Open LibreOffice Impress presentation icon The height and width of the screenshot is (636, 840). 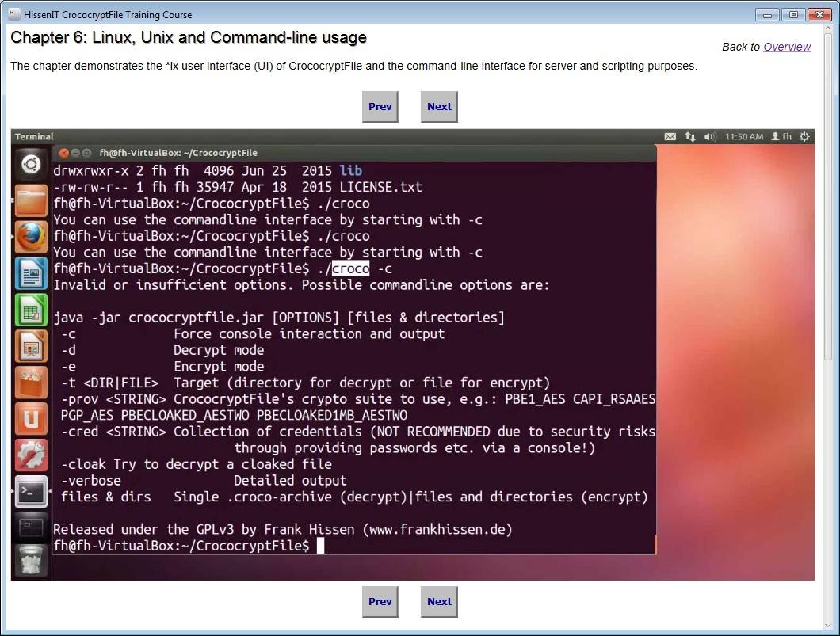click(31, 346)
